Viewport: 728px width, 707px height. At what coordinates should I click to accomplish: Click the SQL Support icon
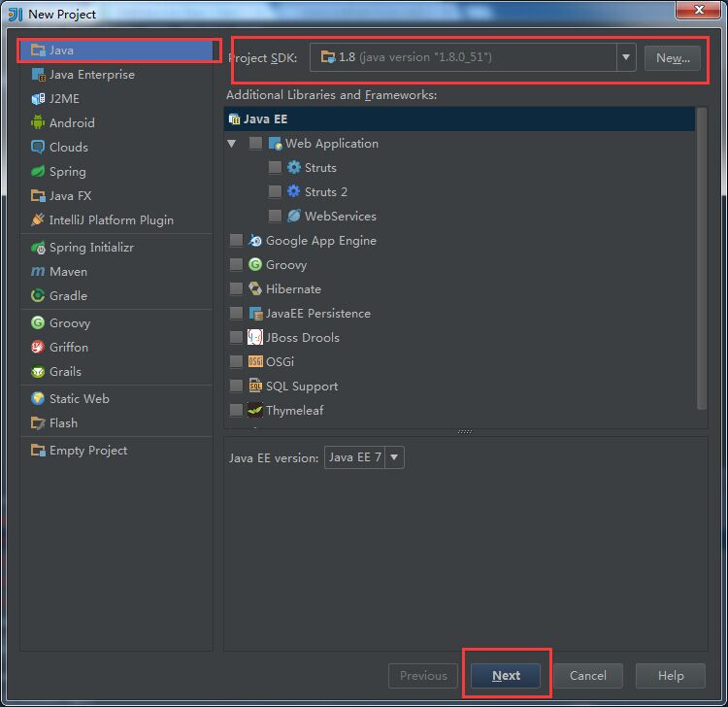click(255, 386)
